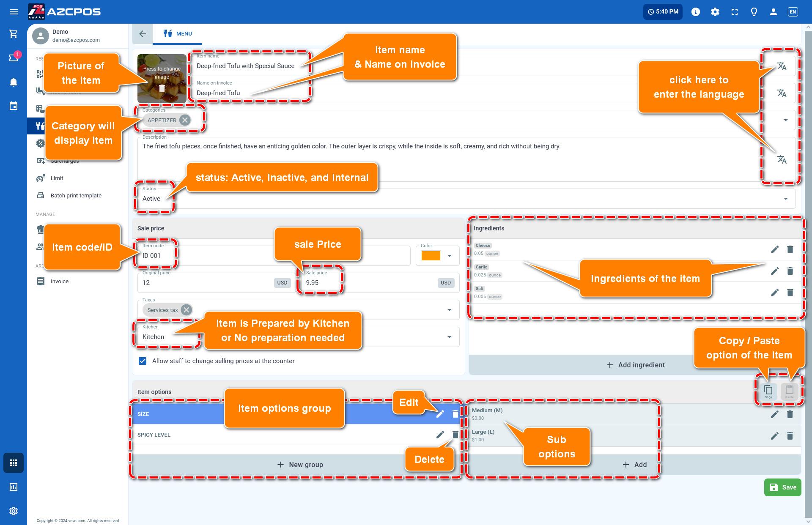Click New group button

click(x=300, y=465)
